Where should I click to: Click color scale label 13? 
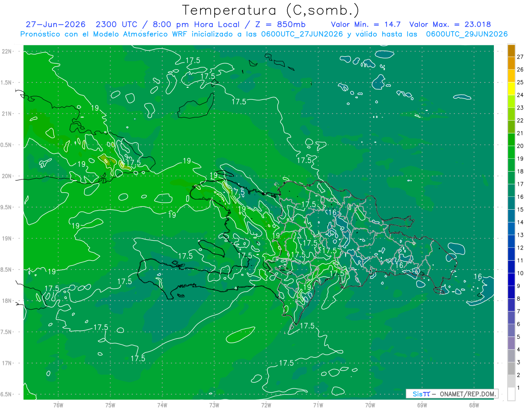520,235
